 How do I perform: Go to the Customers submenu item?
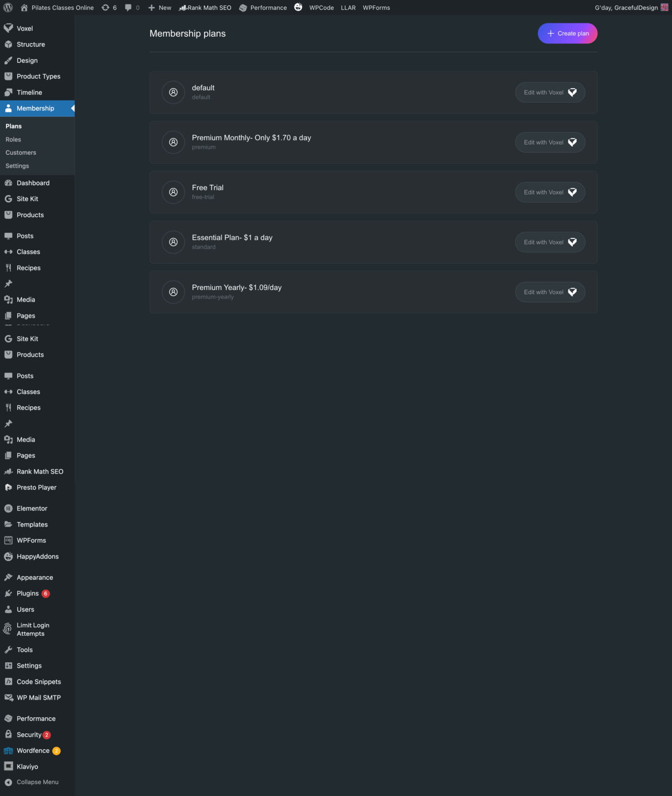coord(21,153)
